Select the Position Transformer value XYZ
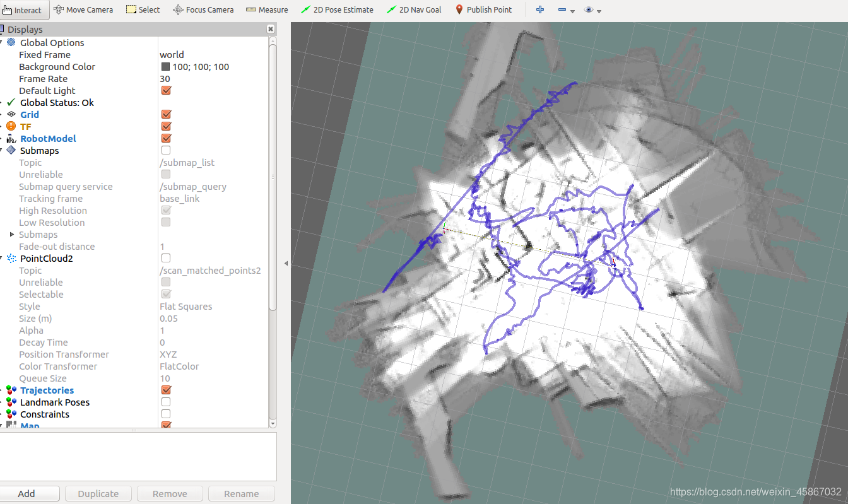 [168, 354]
